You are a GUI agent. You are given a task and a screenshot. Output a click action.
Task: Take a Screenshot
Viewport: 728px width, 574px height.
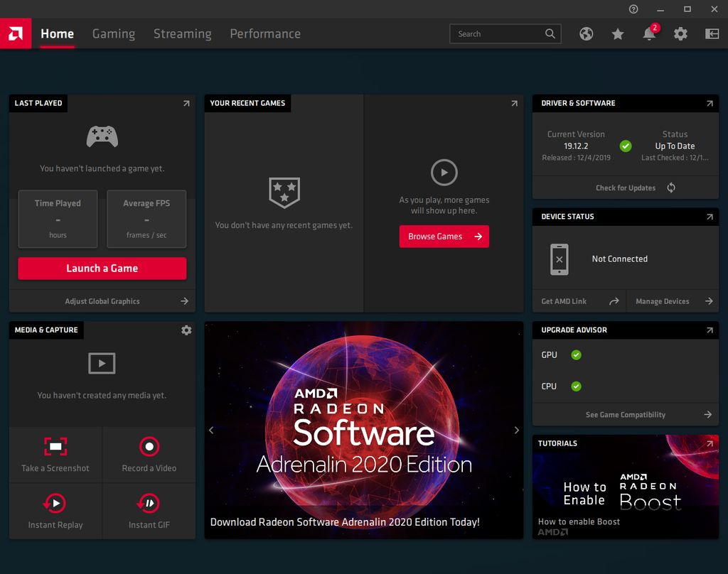pyautogui.click(x=55, y=454)
